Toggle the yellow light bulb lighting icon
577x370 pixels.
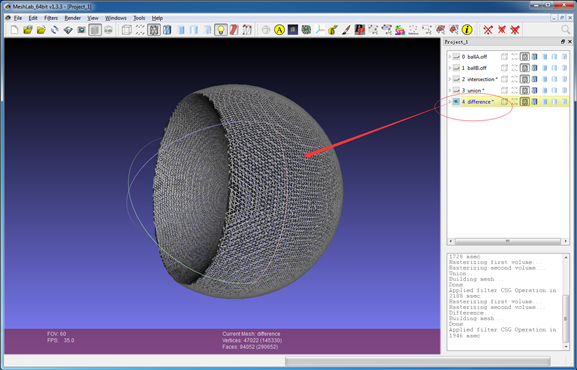(x=220, y=30)
